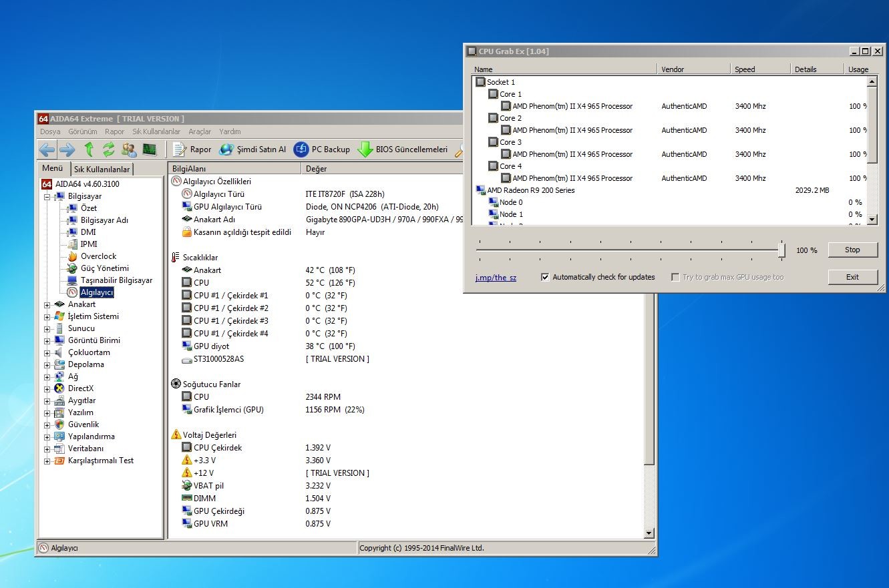Expand the Görüntü Birimi tree node

click(x=47, y=340)
